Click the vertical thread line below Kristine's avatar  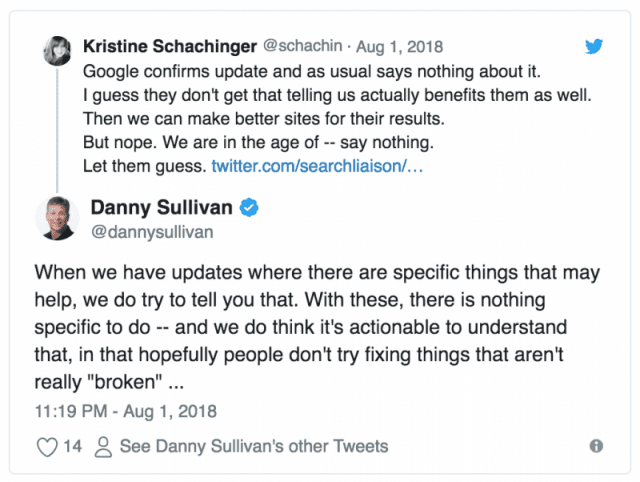pyautogui.click(x=55, y=130)
